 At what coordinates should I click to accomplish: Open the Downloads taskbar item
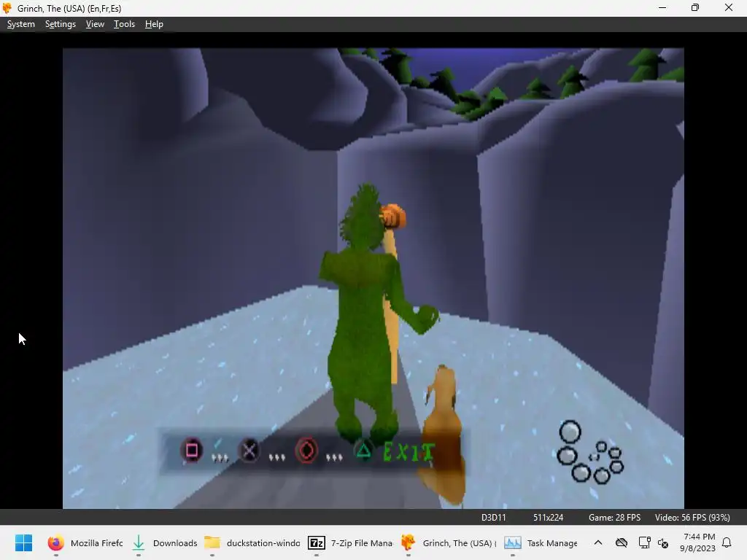(x=165, y=542)
